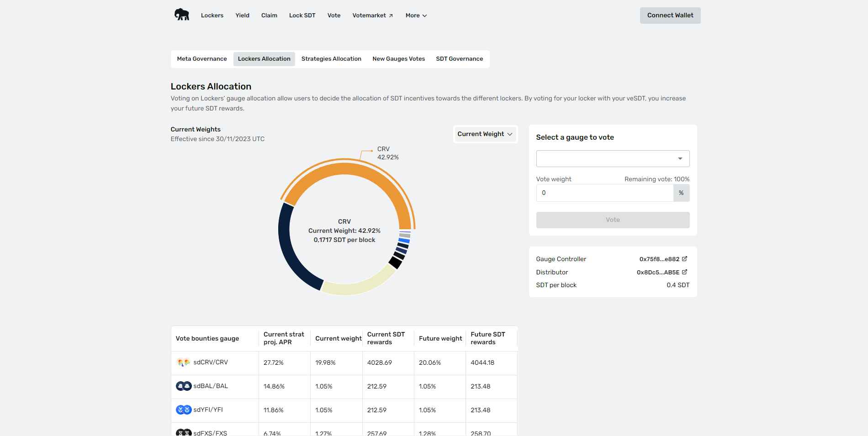Click the gray Vote submit button
The height and width of the screenshot is (436, 868).
[612, 220]
